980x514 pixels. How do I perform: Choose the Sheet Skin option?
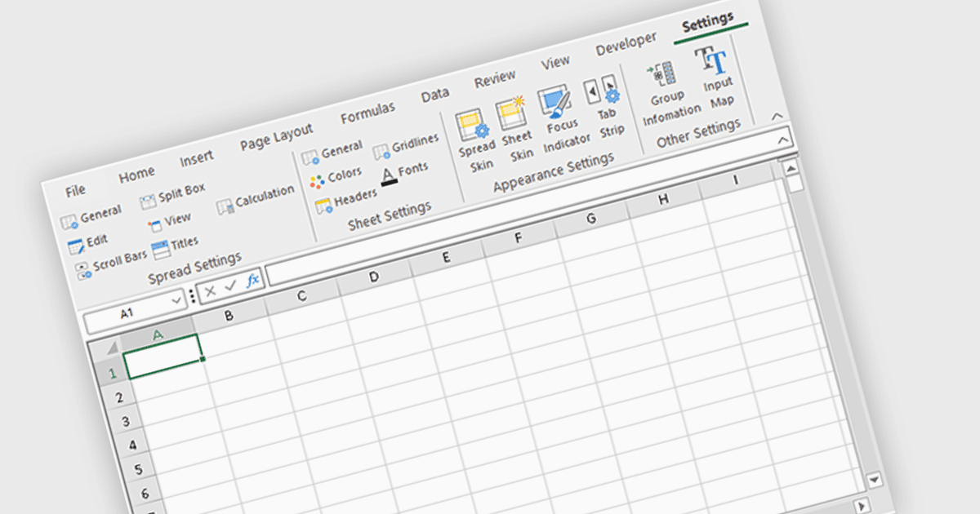[516, 128]
